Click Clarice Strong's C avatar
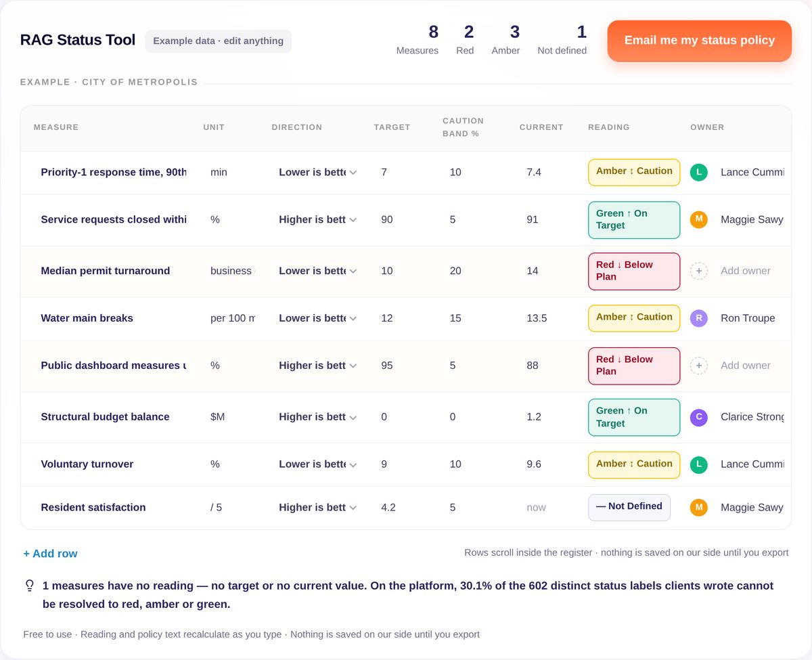 (x=699, y=417)
